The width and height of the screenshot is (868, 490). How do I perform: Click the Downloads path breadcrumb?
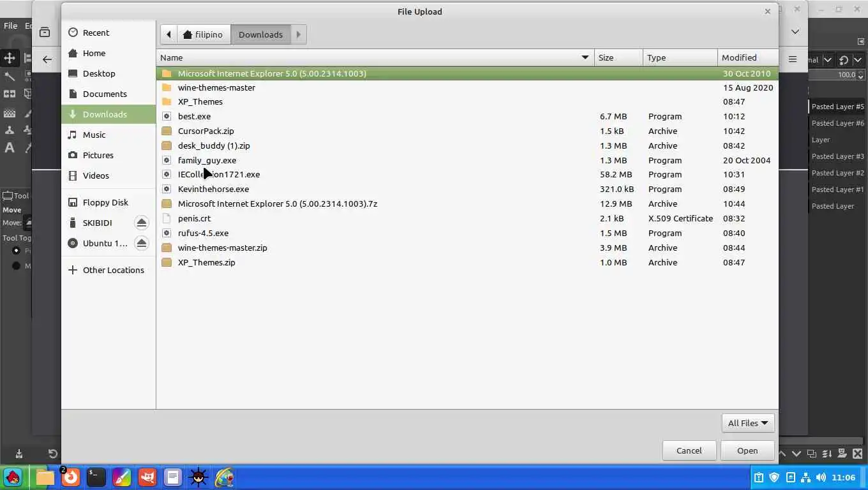(x=260, y=34)
